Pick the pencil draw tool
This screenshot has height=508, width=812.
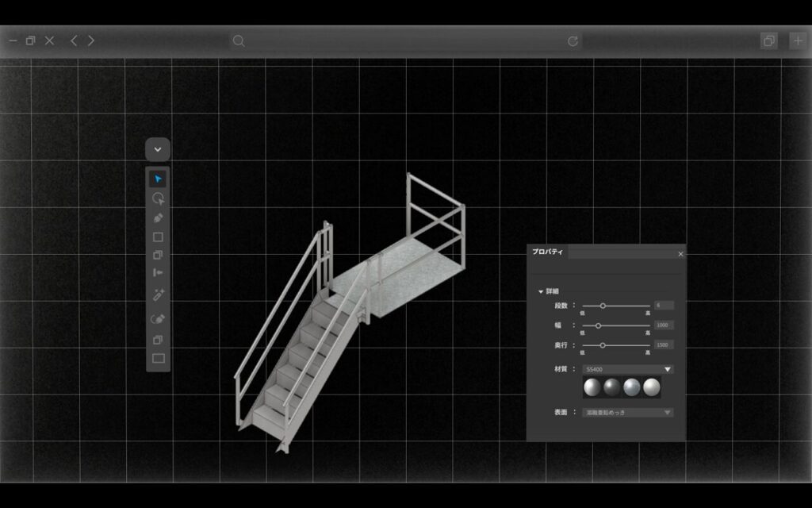[158, 217]
